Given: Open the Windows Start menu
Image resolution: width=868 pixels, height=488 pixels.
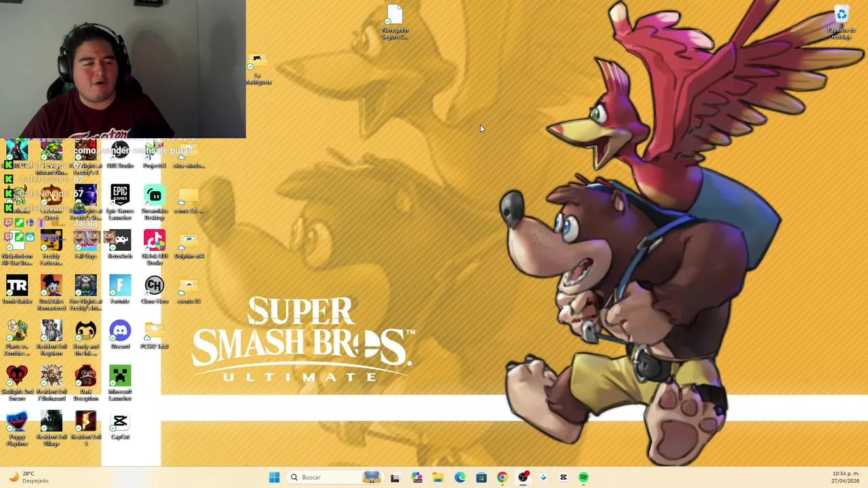Looking at the screenshot, I should [x=274, y=477].
